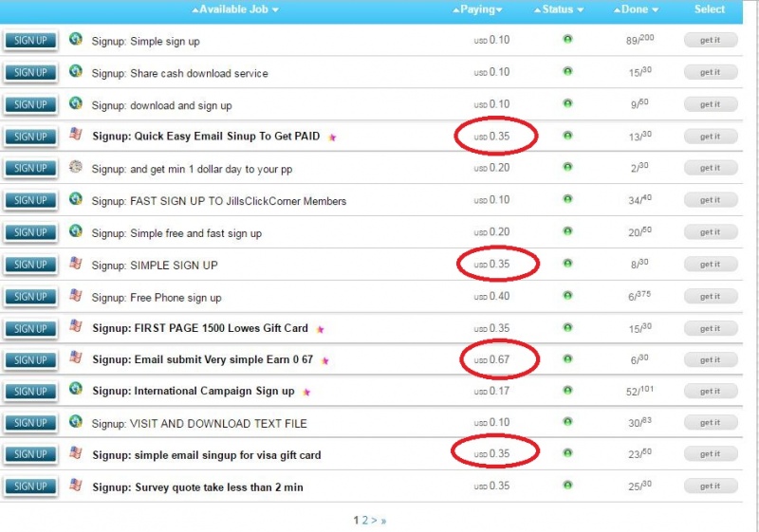
Task: Sort Status column descending arrow
Action: [x=580, y=10]
